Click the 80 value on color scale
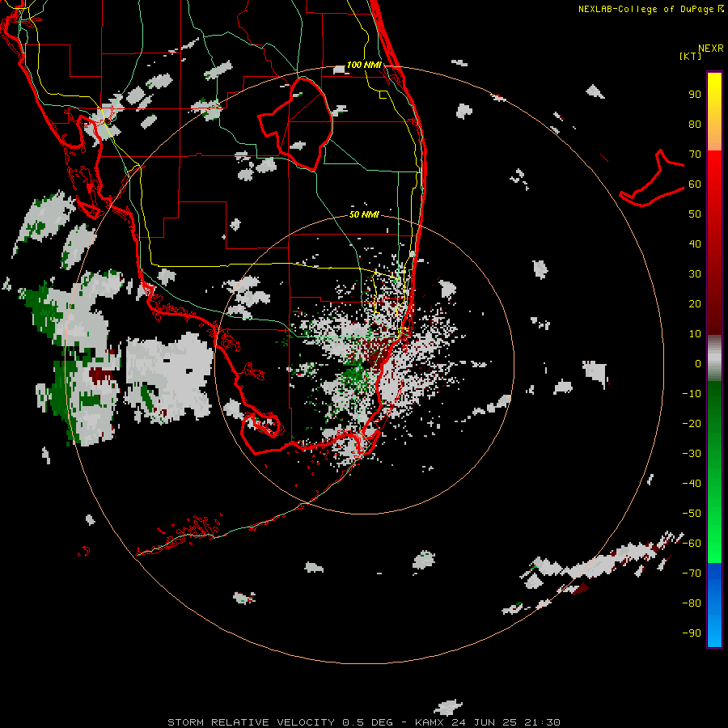728x728 pixels. pyautogui.click(x=695, y=124)
